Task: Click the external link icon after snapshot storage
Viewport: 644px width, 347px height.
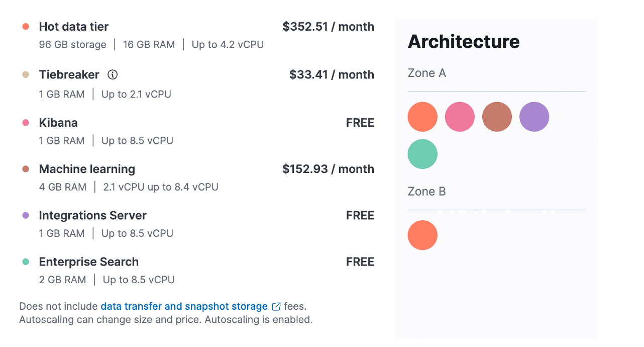Action: 276,306
